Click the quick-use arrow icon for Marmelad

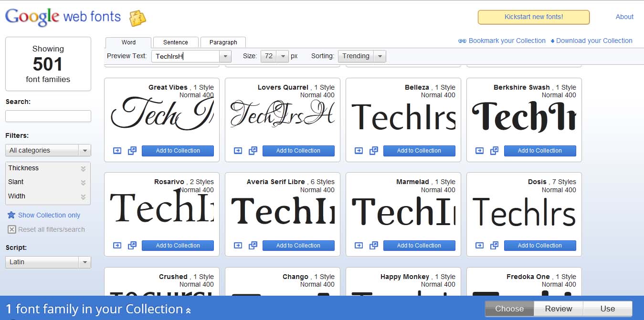tap(359, 245)
